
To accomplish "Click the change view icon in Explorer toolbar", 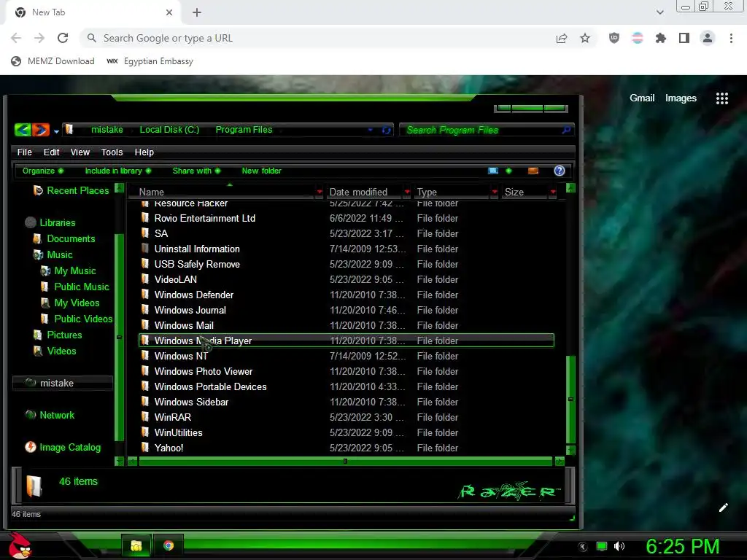I will [493, 171].
